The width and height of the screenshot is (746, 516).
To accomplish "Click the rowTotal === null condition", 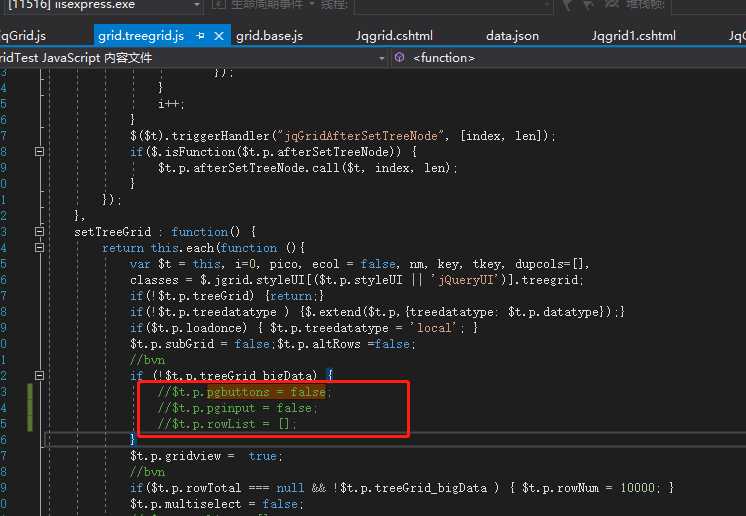I will click(225, 488).
